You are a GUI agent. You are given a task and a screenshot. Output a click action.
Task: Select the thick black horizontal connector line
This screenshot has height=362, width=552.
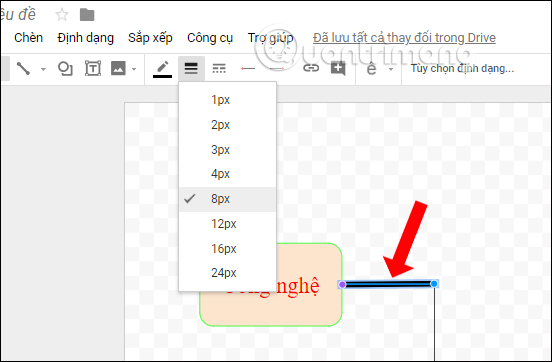(x=388, y=284)
